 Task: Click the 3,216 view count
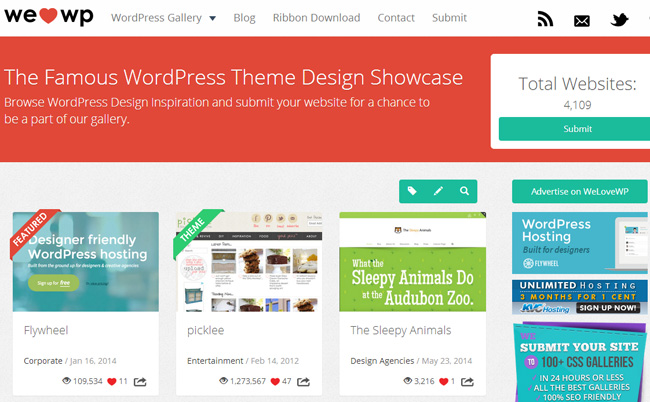[424, 381]
